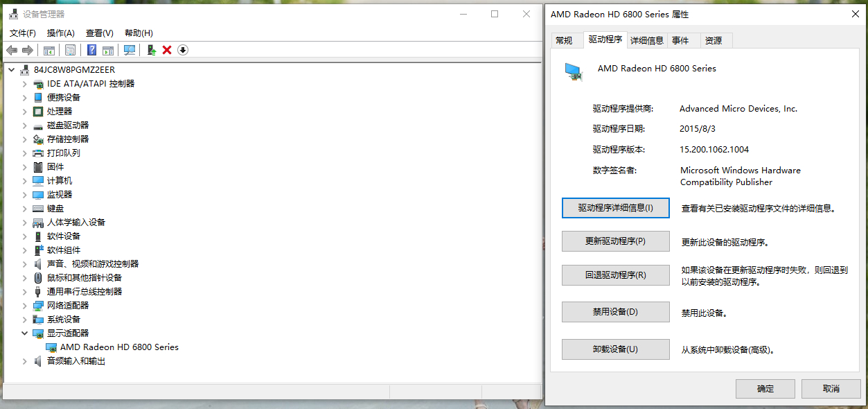Click the 键盘 keyboard icon
This screenshot has width=868, height=409.
(x=38, y=209)
